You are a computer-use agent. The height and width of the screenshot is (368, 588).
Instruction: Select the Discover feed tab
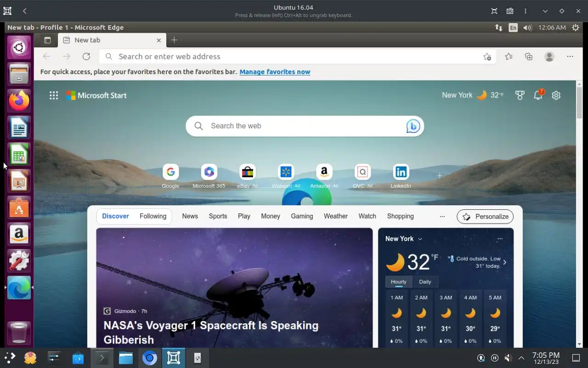pos(115,216)
